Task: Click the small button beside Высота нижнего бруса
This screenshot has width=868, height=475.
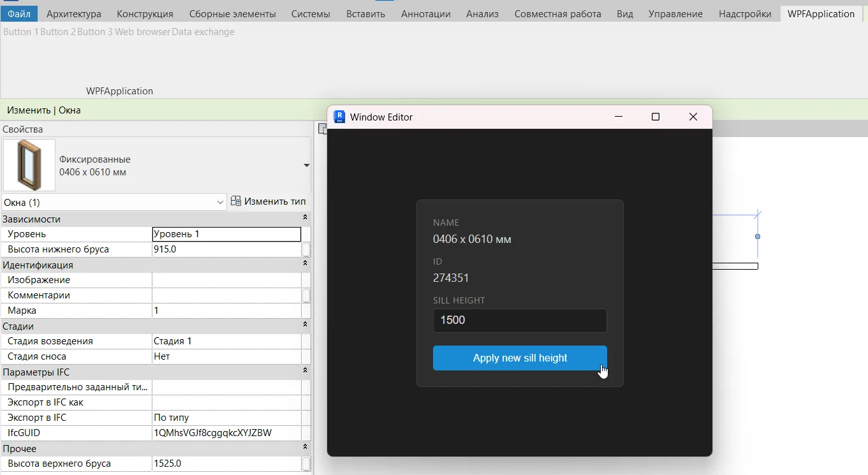Action: [306, 249]
